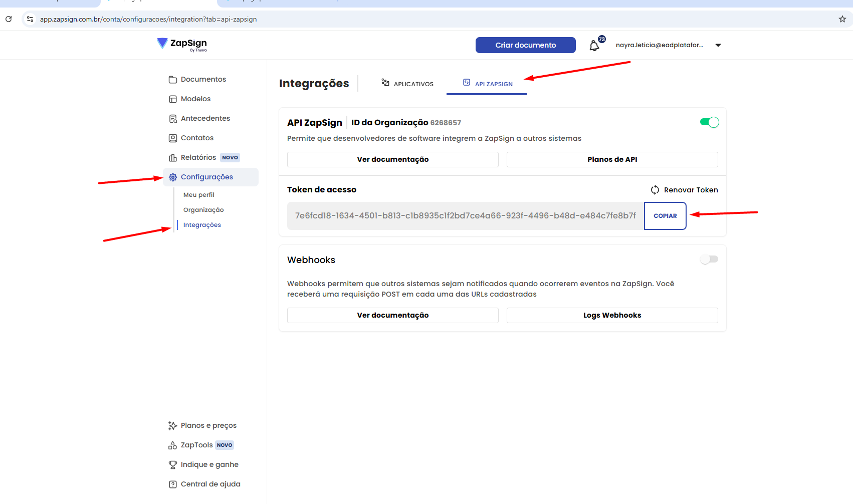853x504 pixels.
Task: Click the Configurações gear icon
Action: tap(173, 177)
